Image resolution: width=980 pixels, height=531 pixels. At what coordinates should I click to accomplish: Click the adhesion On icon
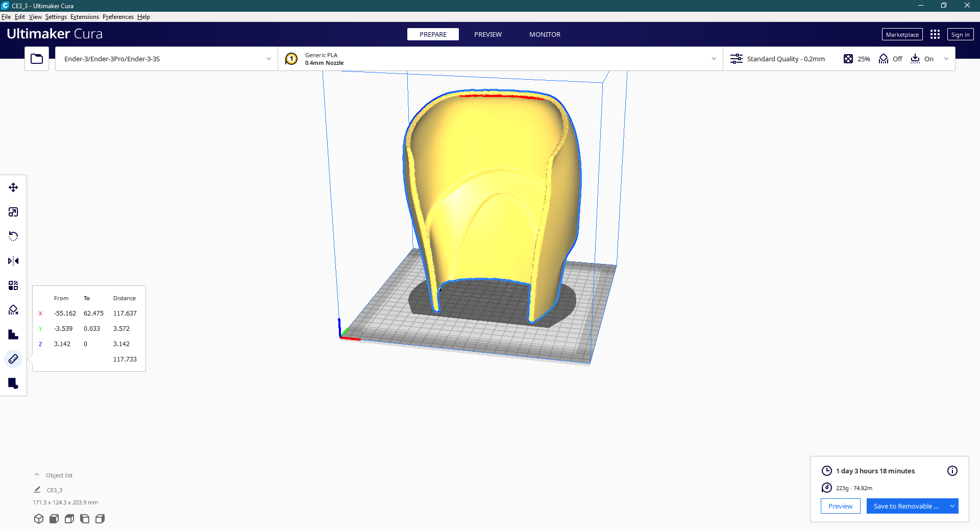(915, 59)
